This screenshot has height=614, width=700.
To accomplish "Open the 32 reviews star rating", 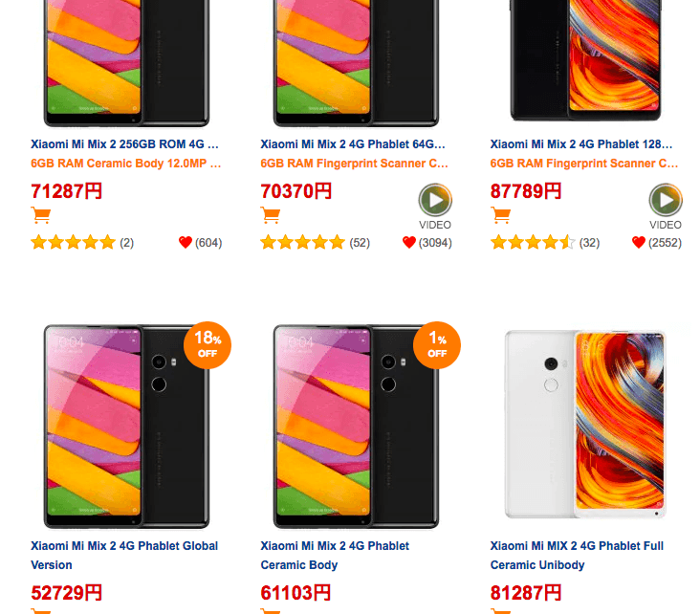I will pyautogui.click(x=533, y=243).
